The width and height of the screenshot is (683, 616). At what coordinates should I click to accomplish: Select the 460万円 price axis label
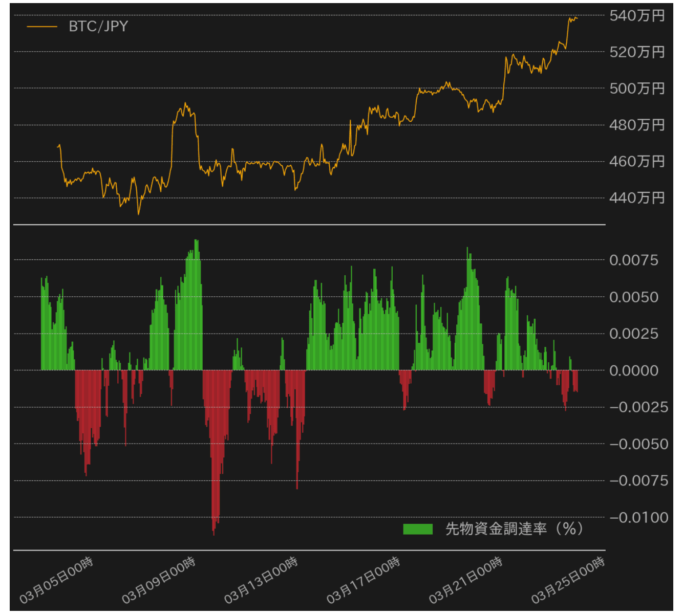click(x=637, y=162)
